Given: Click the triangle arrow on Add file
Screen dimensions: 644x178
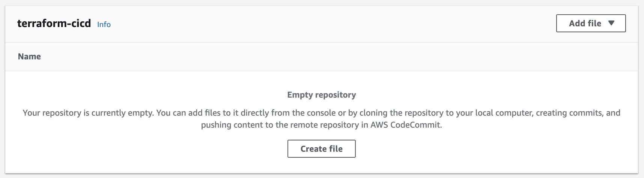Looking at the screenshot, I should pos(611,23).
